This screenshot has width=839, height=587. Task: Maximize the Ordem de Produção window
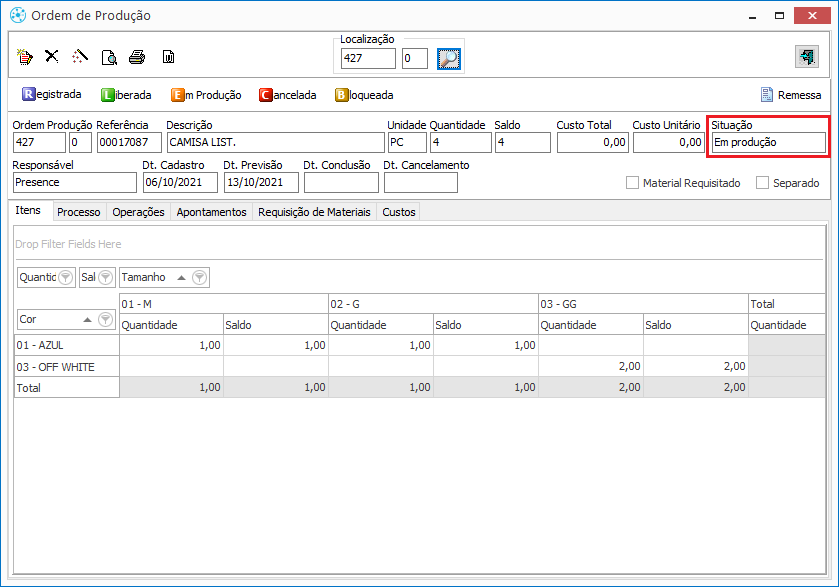click(x=780, y=16)
